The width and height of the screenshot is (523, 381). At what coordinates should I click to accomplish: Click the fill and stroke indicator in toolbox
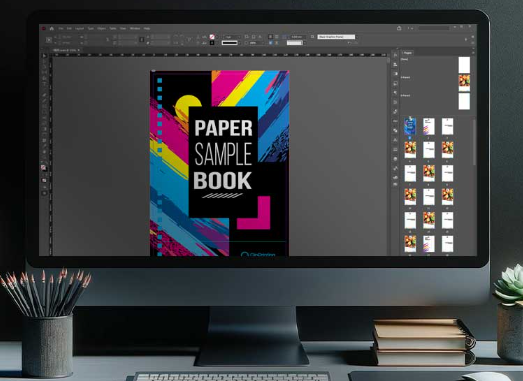tap(44, 168)
